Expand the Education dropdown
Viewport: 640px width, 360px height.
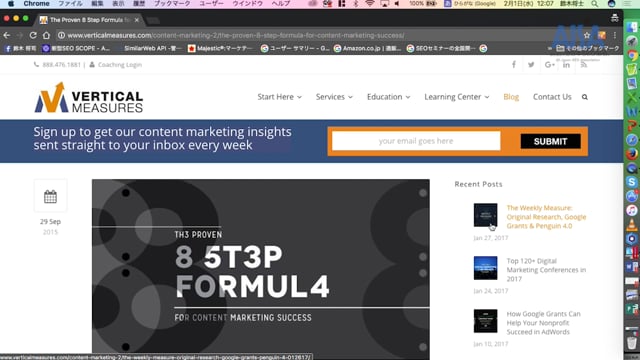click(x=389, y=97)
